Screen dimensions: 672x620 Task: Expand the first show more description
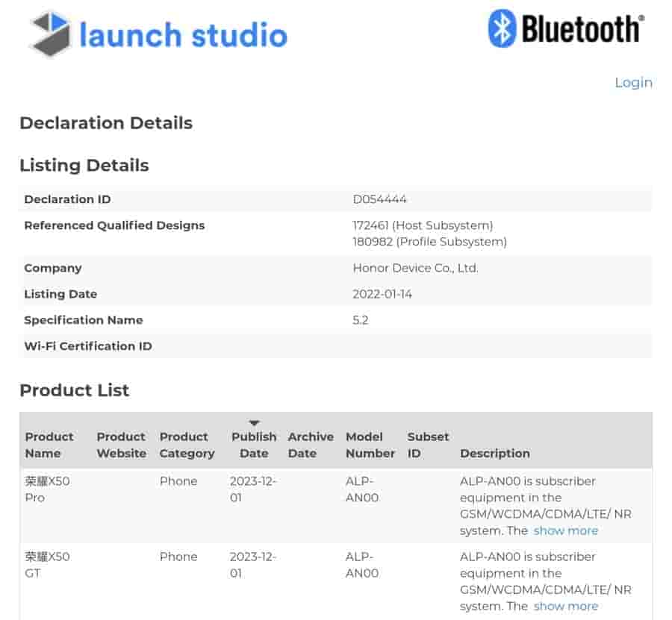point(565,530)
